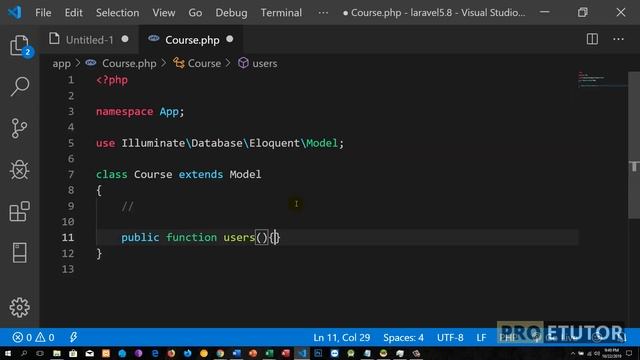The image size is (640, 360).
Task: Open the Extensions view
Action: coord(19,211)
